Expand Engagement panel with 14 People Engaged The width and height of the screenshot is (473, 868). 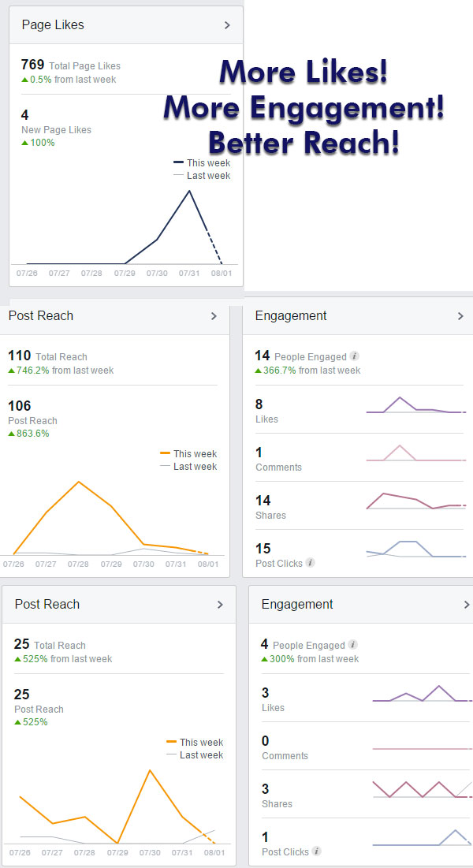pos(460,316)
